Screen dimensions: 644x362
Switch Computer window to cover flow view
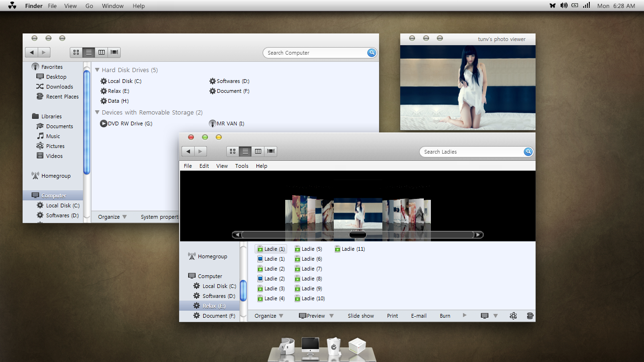114,52
